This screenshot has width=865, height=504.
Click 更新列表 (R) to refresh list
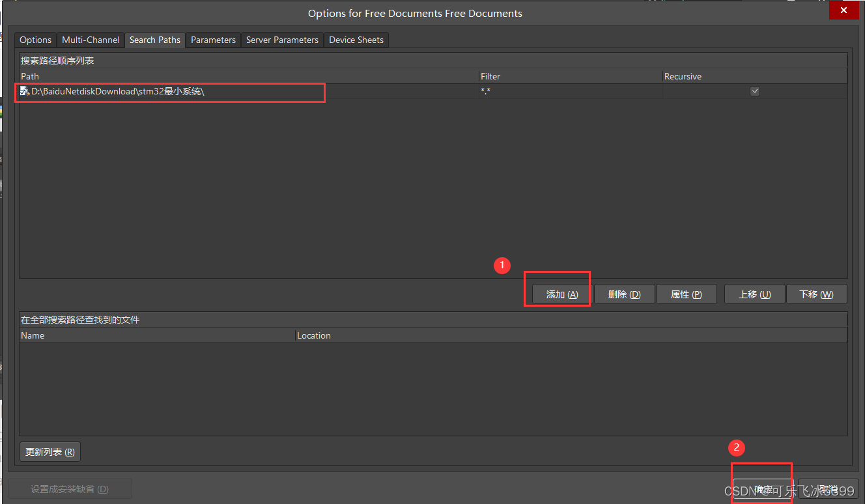point(50,452)
